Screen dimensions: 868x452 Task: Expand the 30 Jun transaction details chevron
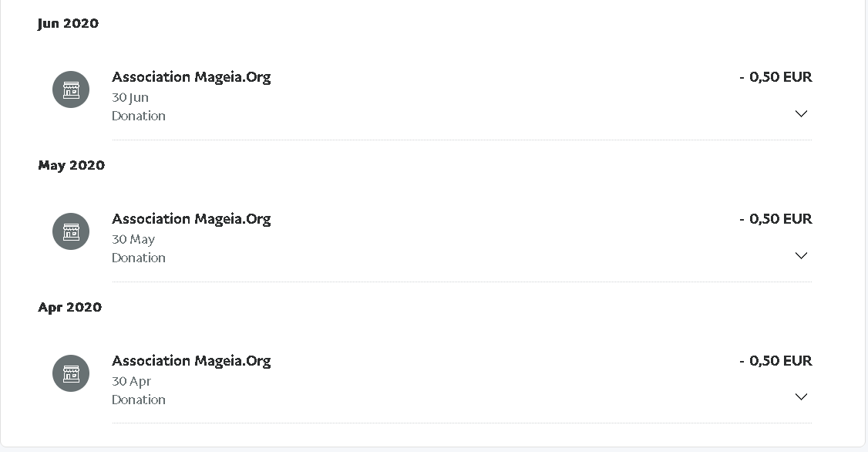[801, 113]
